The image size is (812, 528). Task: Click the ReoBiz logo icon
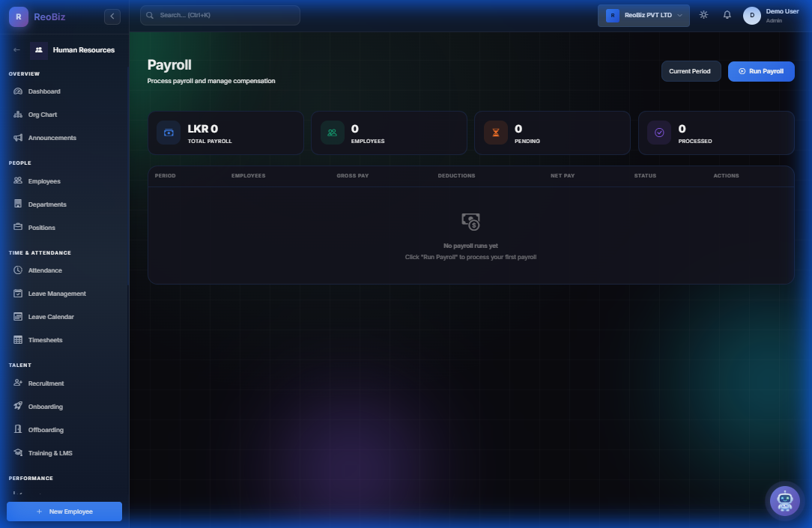point(18,16)
